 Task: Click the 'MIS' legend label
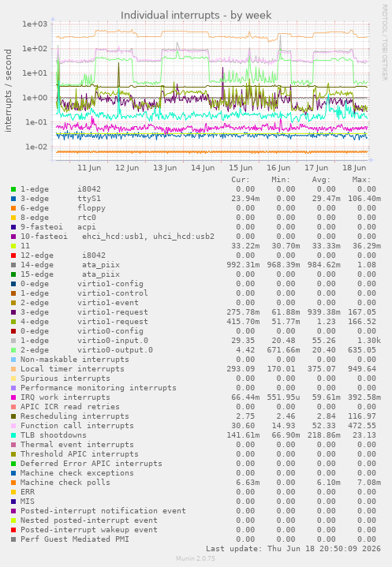[x=28, y=502]
